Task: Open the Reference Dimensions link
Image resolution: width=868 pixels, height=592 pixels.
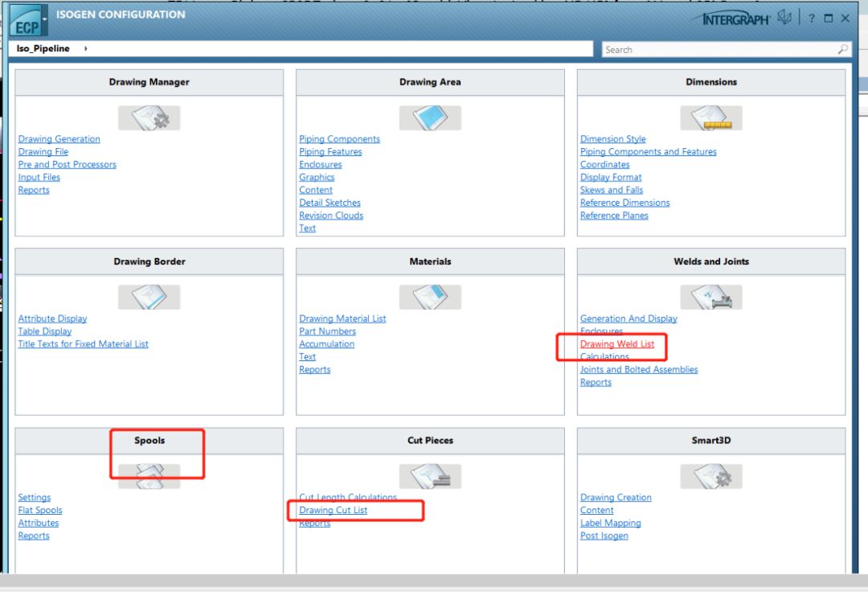Action: [625, 203]
